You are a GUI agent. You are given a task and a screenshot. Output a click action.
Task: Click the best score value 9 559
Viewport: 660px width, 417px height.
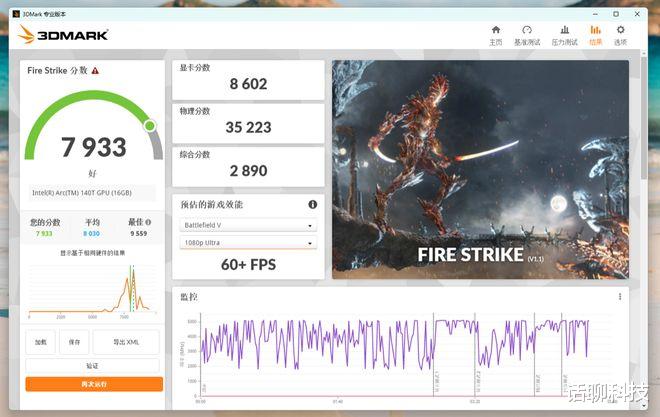138,234
